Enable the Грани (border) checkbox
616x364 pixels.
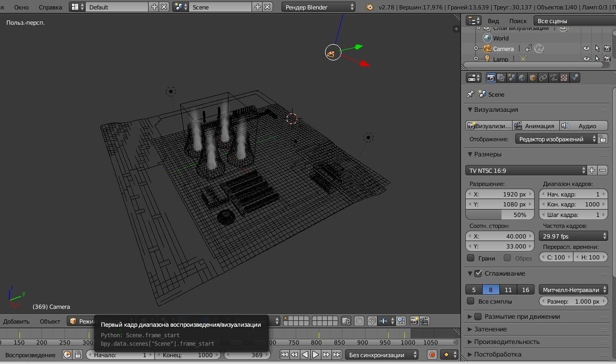coord(471,258)
